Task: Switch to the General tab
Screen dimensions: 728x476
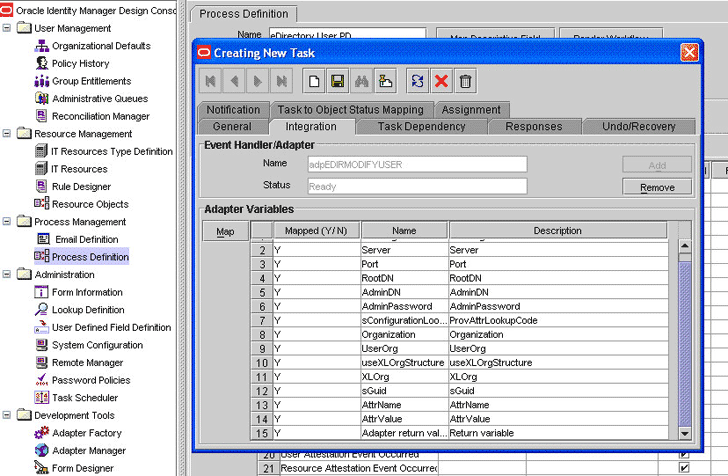Action: 232,127
